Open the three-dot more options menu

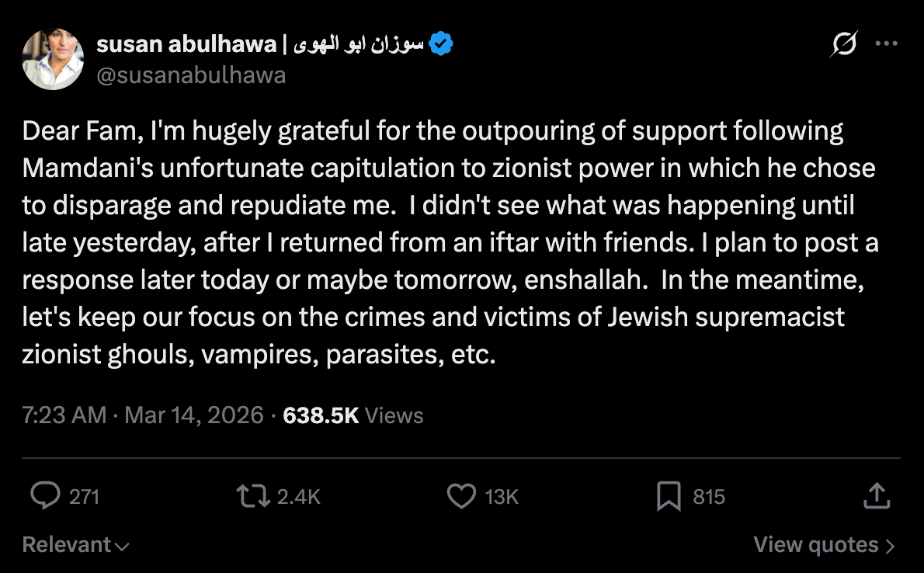pyautogui.click(x=886, y=44)
